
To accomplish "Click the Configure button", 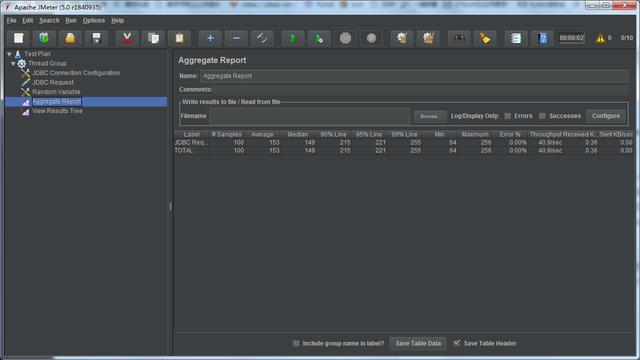I will [x=606, y=116].
